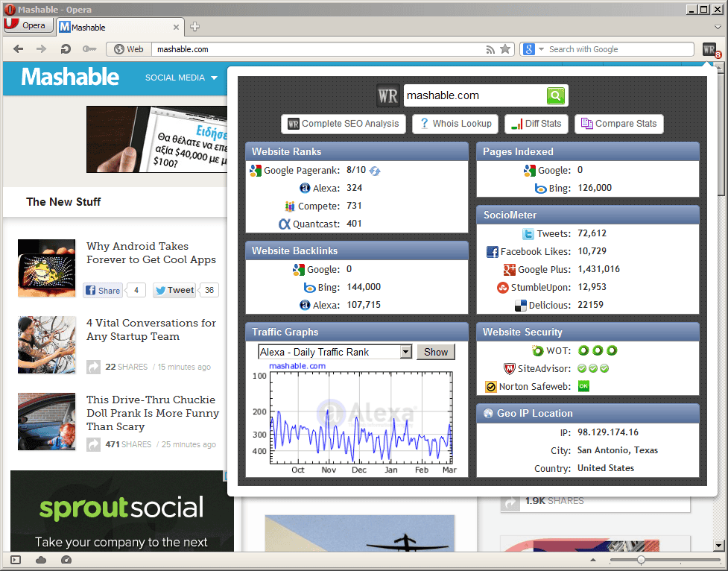728x571 pixels.
Task: Click the share arrow beside 22 Shares
Action: [x=93, y=367]
